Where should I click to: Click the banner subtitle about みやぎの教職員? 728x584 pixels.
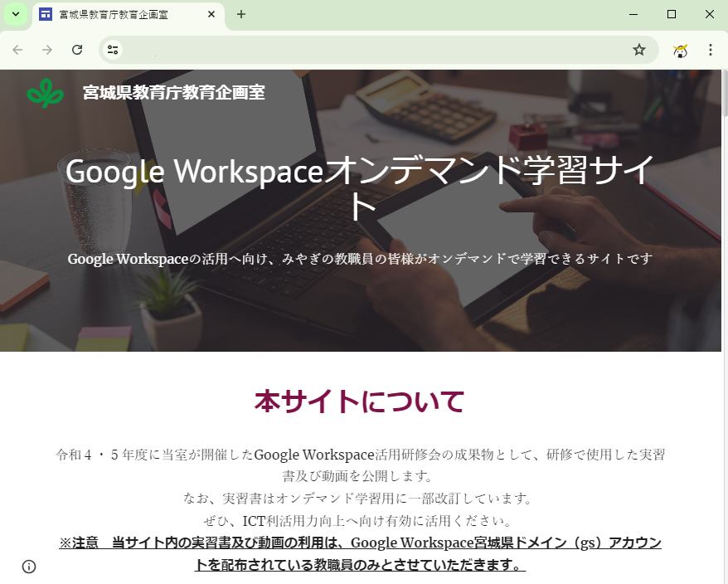(360, 259)
